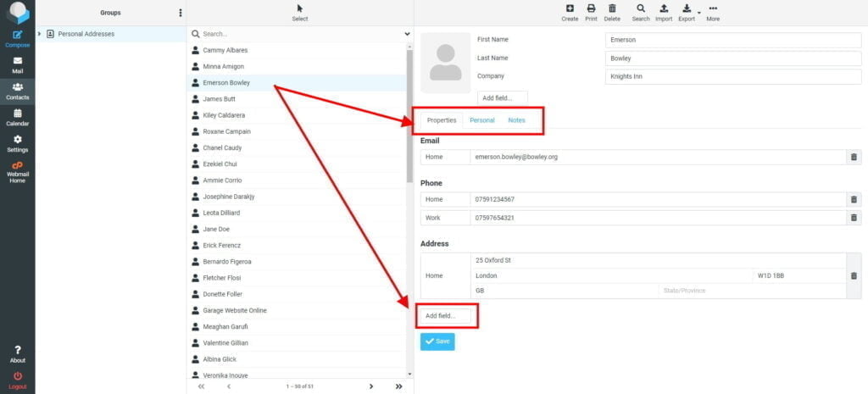Image resolution: width=868 pixels, height=394 pixels.
Task: Change the phone type Work dropdown
Action: pyautogui.click(x=445, y=218)
